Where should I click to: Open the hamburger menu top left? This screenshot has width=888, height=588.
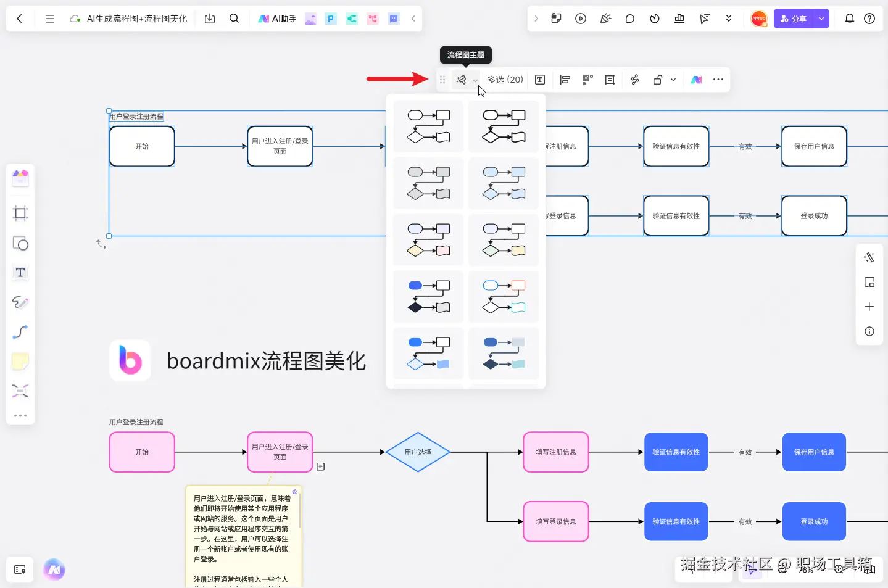[x=50, y=19]
